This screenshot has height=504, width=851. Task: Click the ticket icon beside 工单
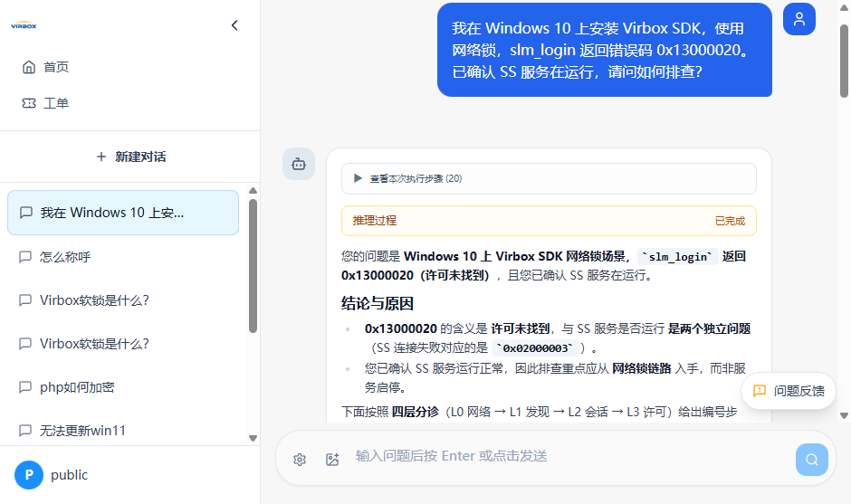[x=29, y=103]
